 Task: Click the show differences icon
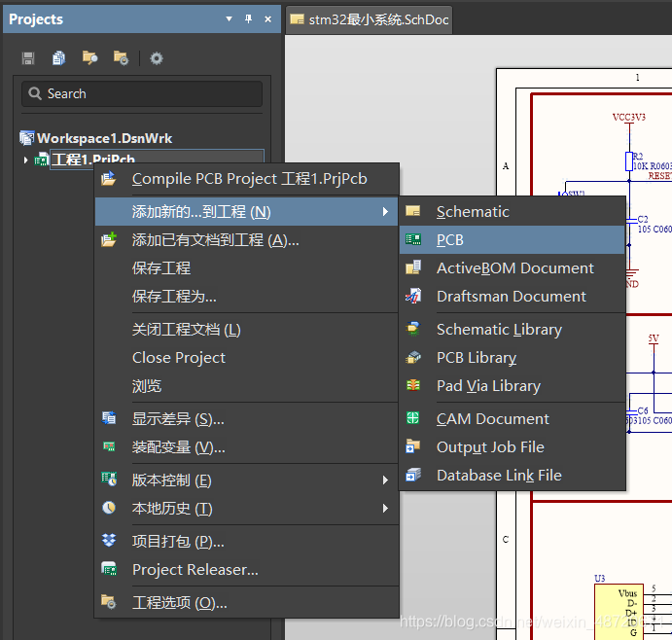[x=109, y=418]
